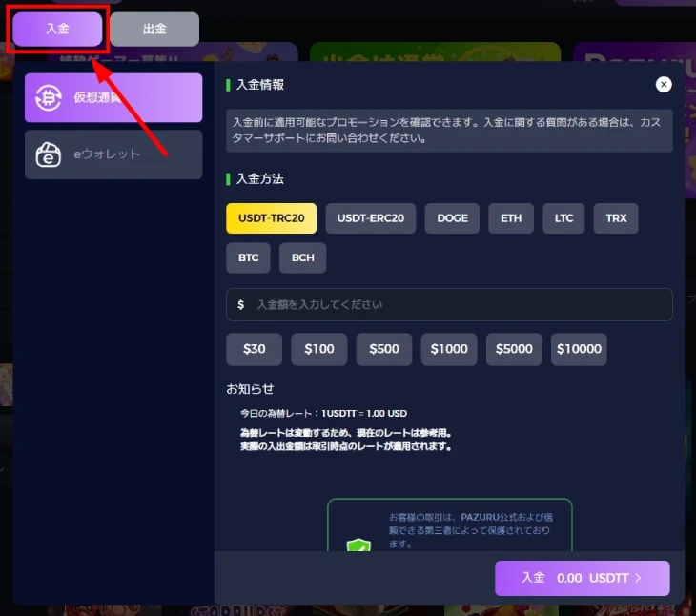Viewport: 696px width, 616px height.
Task: Choose USDT-ERC20 as deposit method
Action: (x=371, y=218)
